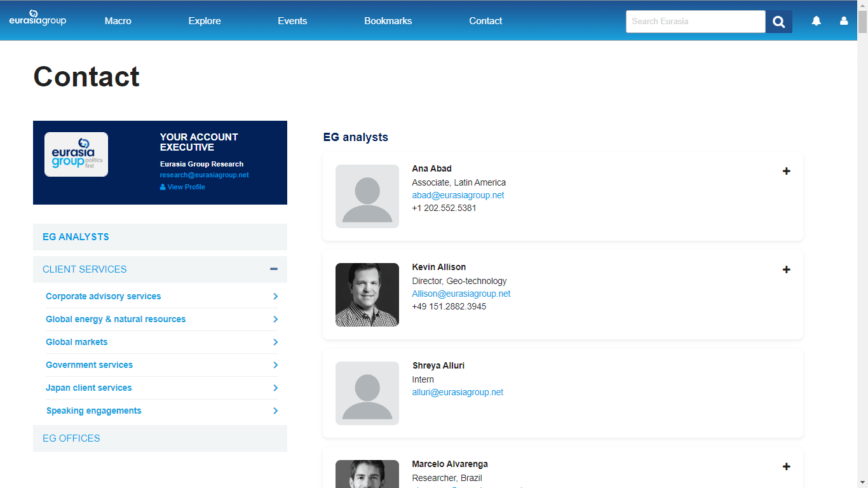The width and height of the screenshot is (868, 488).
Task: Collapse Client Services with the minus toggle
Action: pyautogui.click(x=274, y=269)
